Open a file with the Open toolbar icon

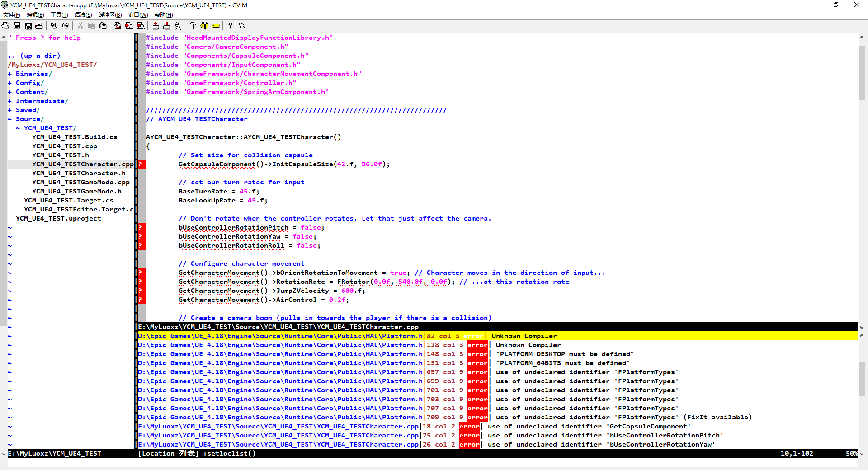click(x=5, y=26)
